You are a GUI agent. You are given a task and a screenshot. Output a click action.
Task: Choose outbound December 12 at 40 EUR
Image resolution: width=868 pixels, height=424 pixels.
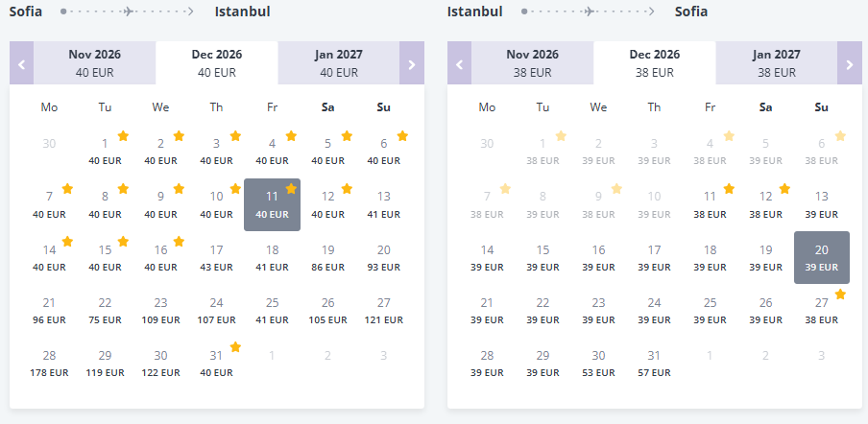pos(327,204)
